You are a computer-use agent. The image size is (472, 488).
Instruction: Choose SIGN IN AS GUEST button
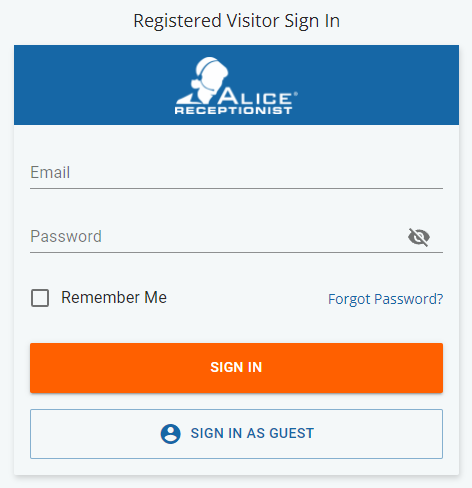click(x=236, y=434)
